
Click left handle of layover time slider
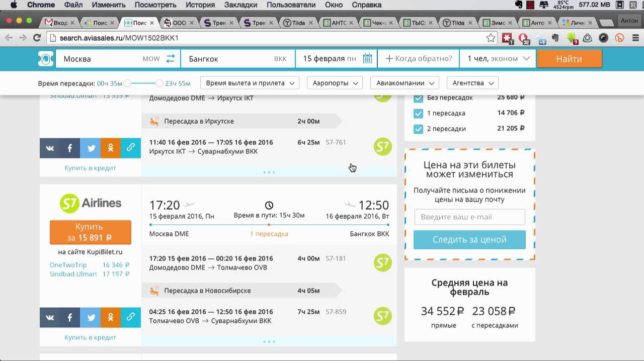coord(127,83)
